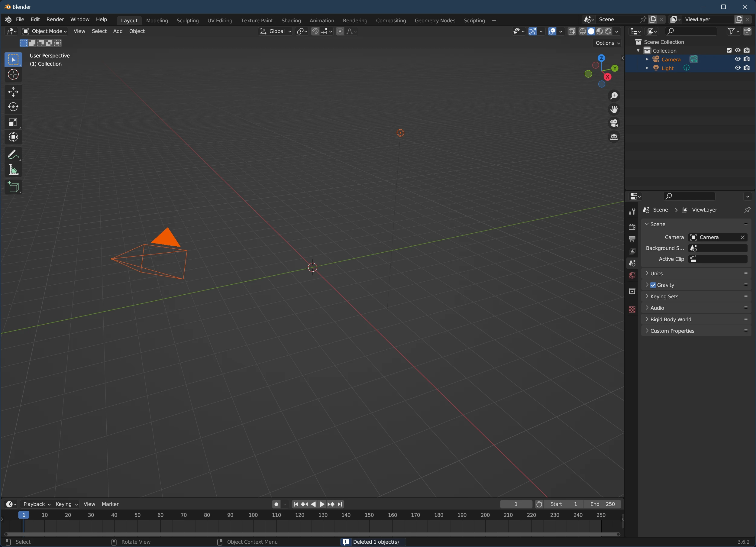This screenshot has width=756, height=547.
Task: Click the Options button in the viewport
Action: (607, 43)
